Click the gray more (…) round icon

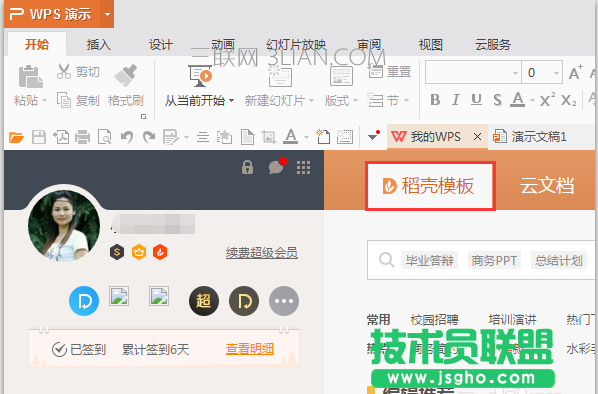284,301
